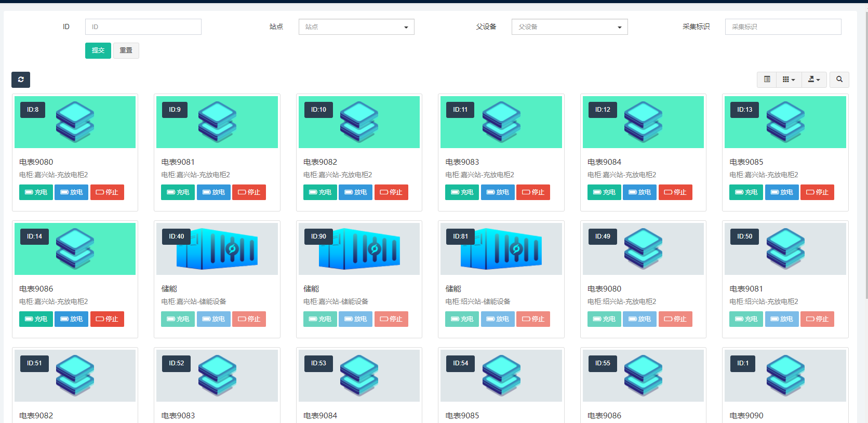Click the storage container image on card ID:90
Image resolution: width=868 pixels, height=423 pixels.
(x=359, y=249)
